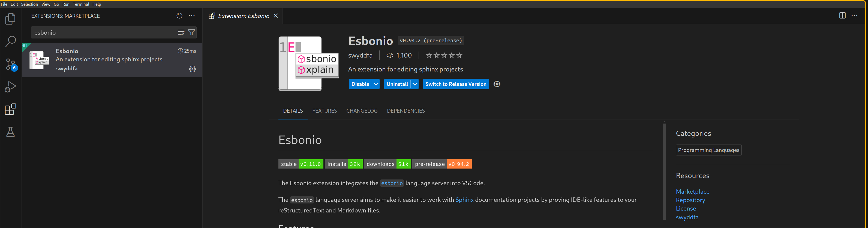Image resolution: width=868 pixels, height=228 pixels.
Task: Select the Esbonio extension in results list
Action: [112, 60]
